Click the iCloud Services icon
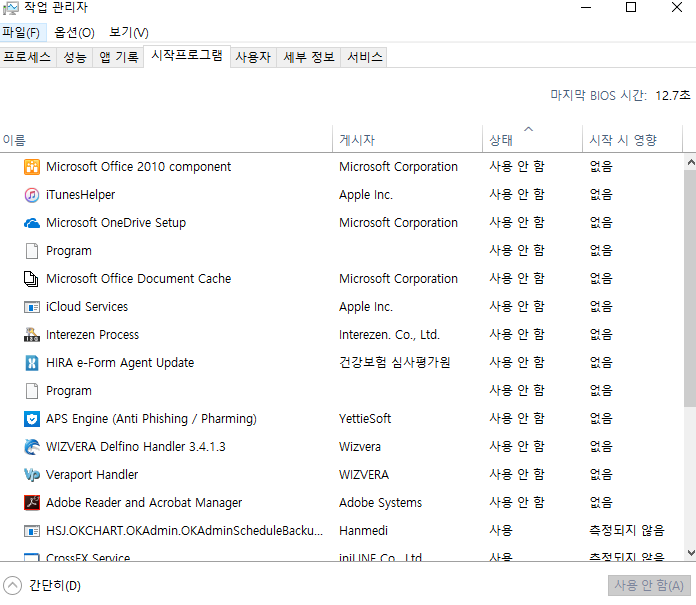This screenshot has height=605, width=696. pos(32,307)
